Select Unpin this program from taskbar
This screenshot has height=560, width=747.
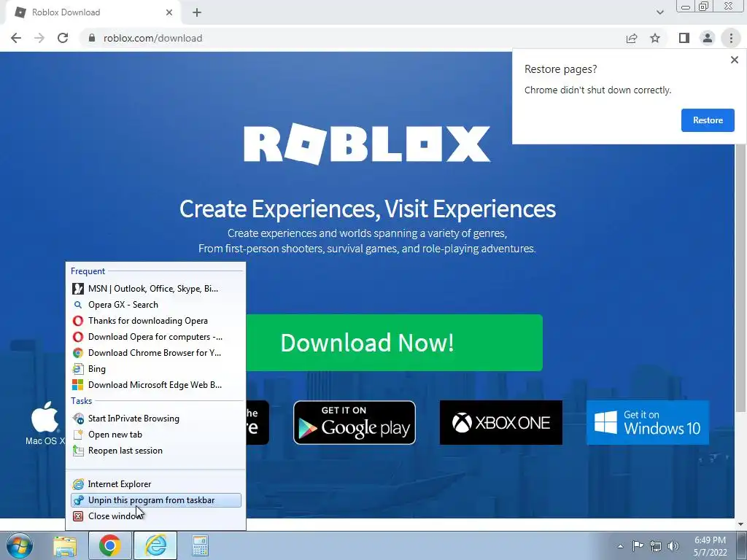point(156,500)
